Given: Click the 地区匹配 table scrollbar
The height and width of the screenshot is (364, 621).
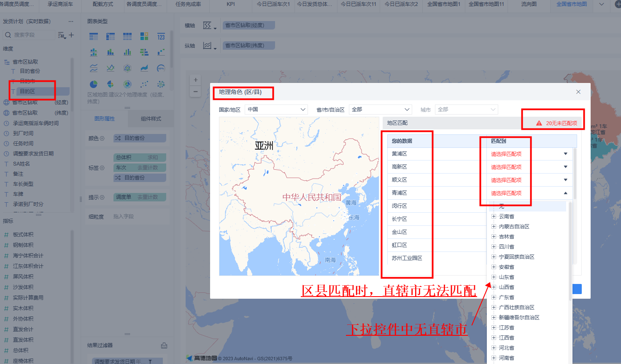Looking at the screenshot, I should click(x=575, y=174).
